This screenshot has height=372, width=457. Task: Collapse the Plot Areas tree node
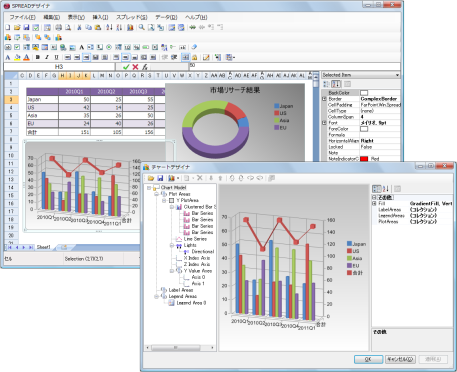tap(156, 194)
